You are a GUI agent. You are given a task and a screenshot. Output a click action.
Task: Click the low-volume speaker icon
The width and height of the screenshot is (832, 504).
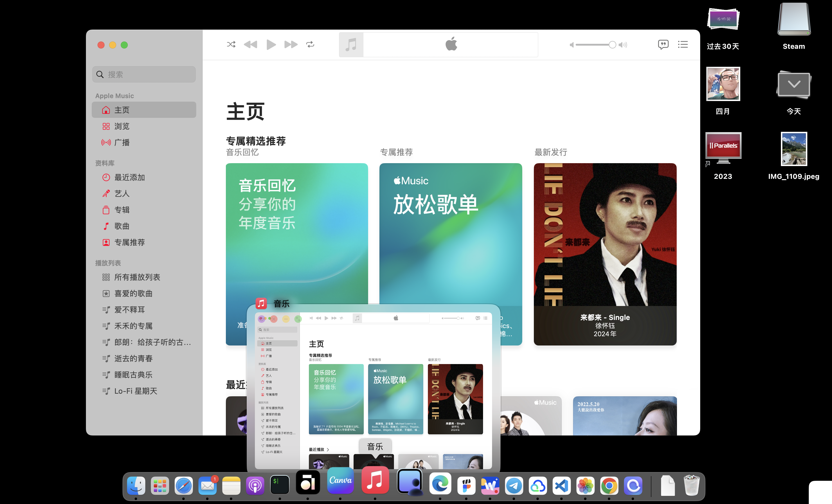pyautogui.click(x=572, y=45)
